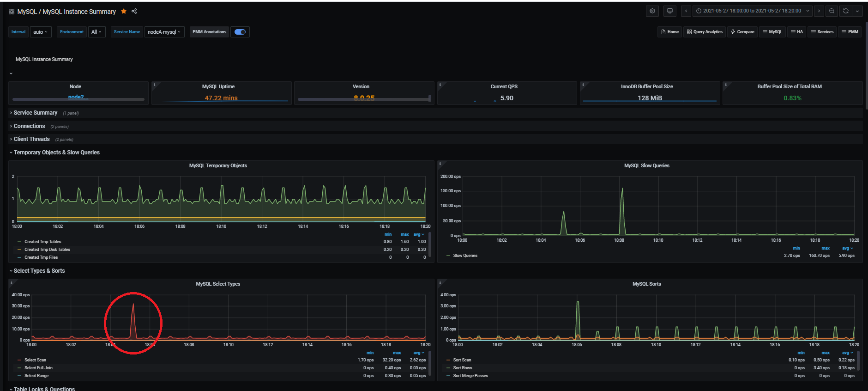Sort MySQL Sorts legend by min
The width and height of the screenshot is (868, 391).
point(801,353)
